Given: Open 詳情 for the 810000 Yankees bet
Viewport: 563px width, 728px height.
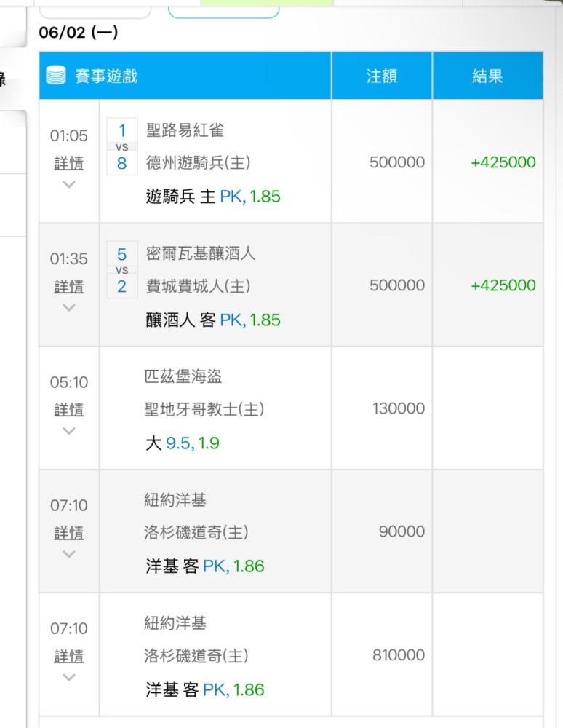Looking at the screenshot, I should 68,657.
